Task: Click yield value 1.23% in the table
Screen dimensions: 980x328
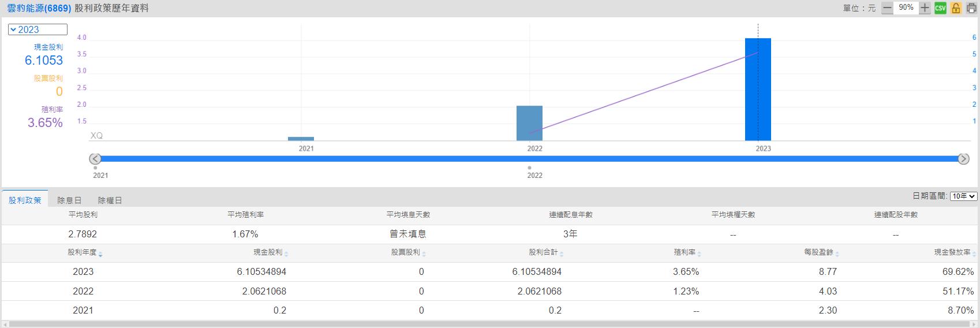Action: point(686,291)
